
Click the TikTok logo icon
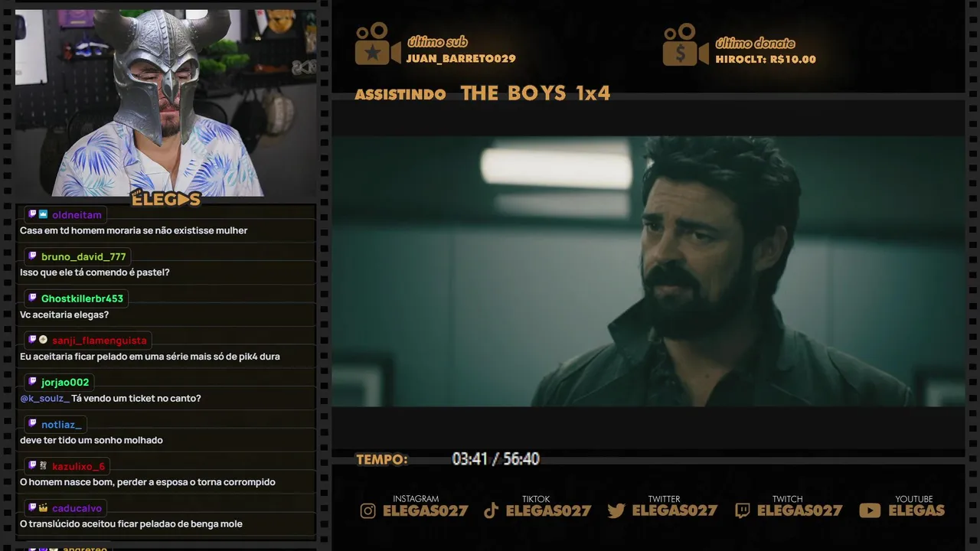point(492,511)
